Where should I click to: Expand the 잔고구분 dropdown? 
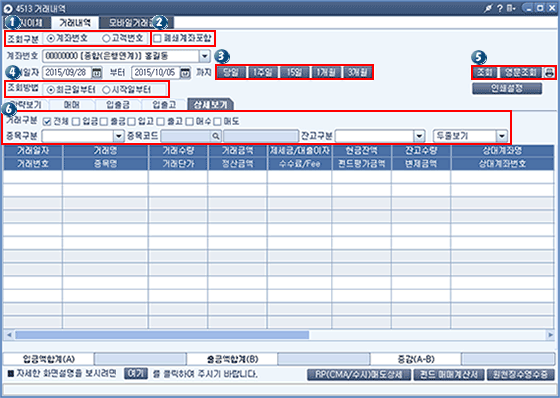[x=419, y=136]
